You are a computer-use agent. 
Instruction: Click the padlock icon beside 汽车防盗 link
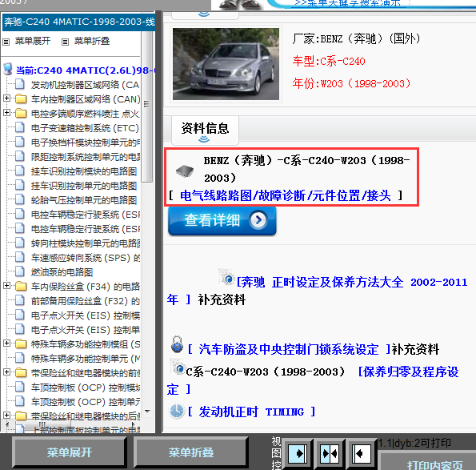177,344
